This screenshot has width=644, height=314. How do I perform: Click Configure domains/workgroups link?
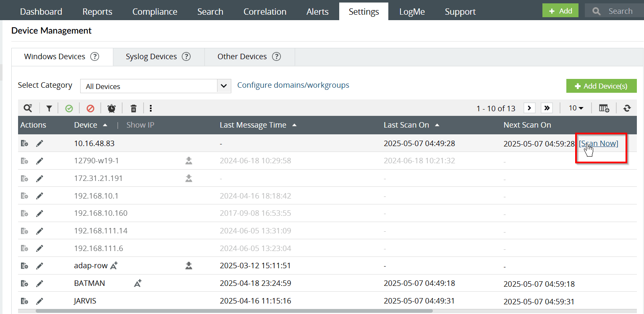click(x=293, y=85)
